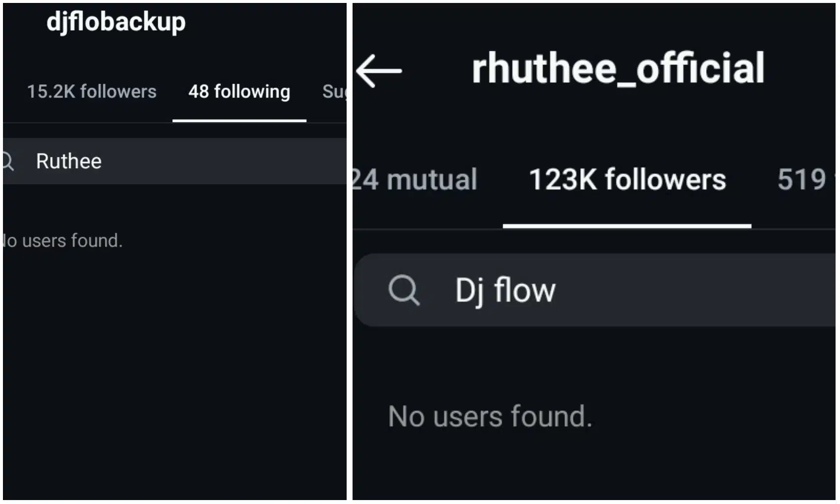The height and width of the screenshot is (504, 840).
Task: Click the magnifier icon beside "Dj flow"
Action: [404, 290]
